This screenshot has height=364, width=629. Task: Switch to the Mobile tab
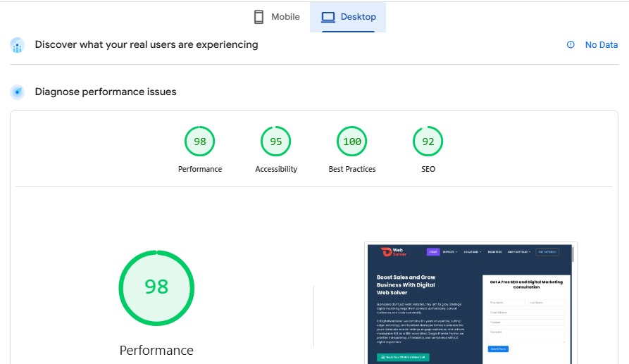pyautogui.click(x=277, y=17)
